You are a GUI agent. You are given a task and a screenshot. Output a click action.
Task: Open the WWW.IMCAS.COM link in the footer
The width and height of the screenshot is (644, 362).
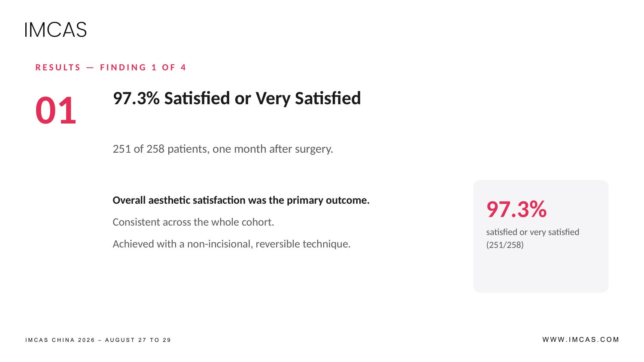(581, 339)
